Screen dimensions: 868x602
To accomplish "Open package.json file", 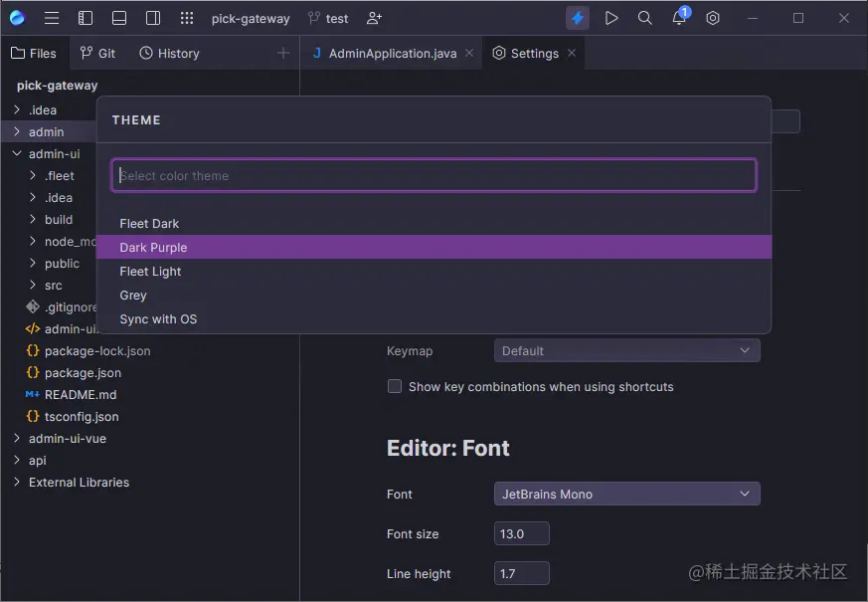I will (74, 373).
